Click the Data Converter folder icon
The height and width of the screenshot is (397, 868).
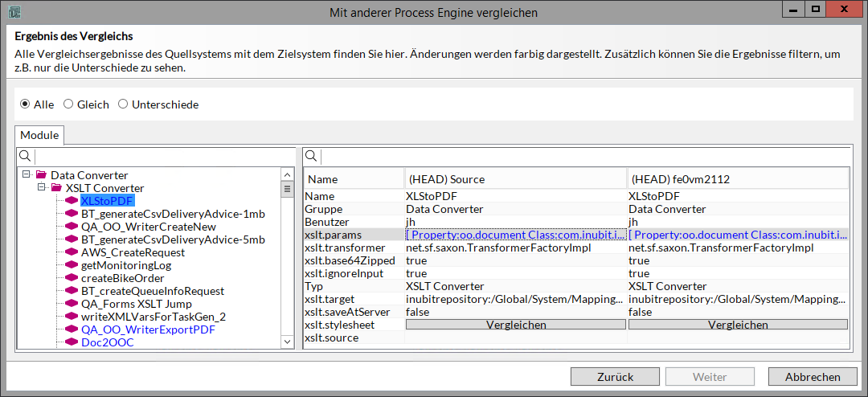[x=41, y=175]
